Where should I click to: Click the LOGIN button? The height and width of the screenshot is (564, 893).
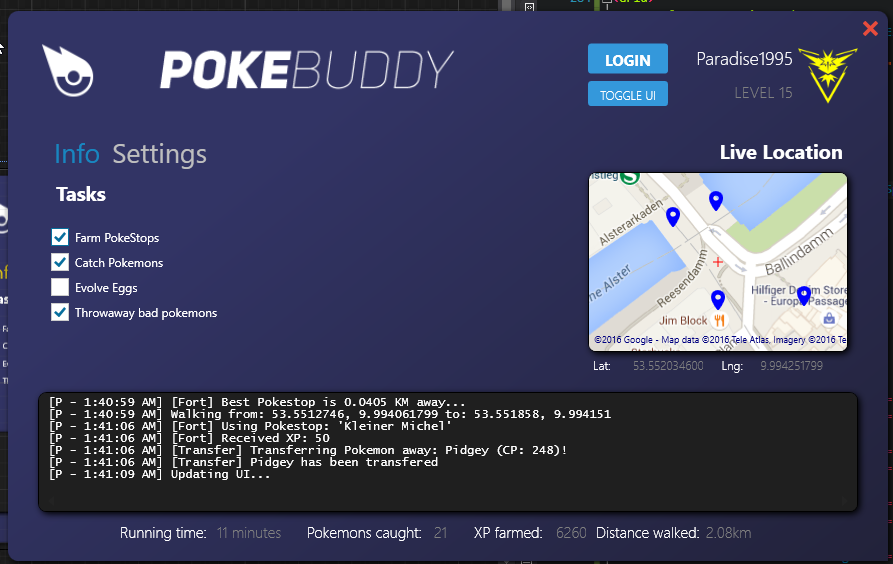click(x=628, y=59)
